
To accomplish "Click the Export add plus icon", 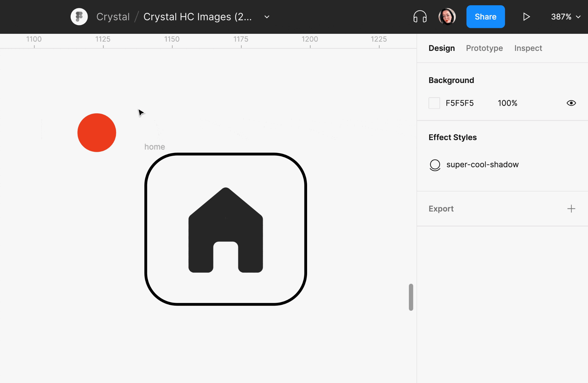I will pyautogui.click(x=571, y=209).
